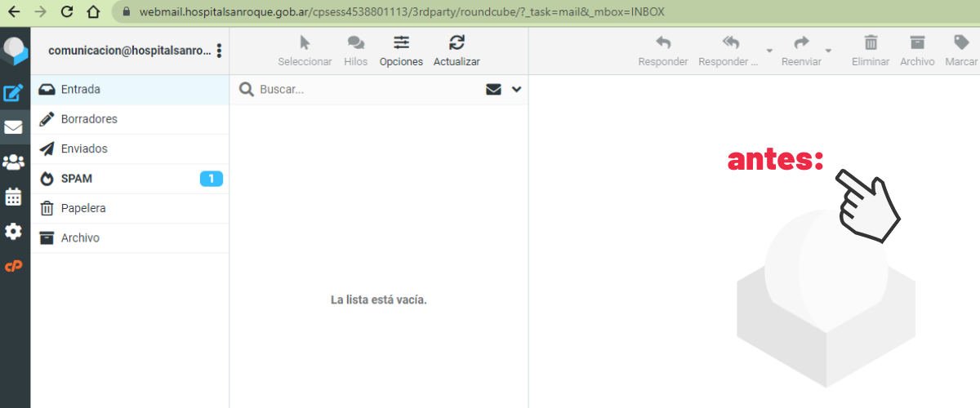Click the Responder button

point(663,51)
